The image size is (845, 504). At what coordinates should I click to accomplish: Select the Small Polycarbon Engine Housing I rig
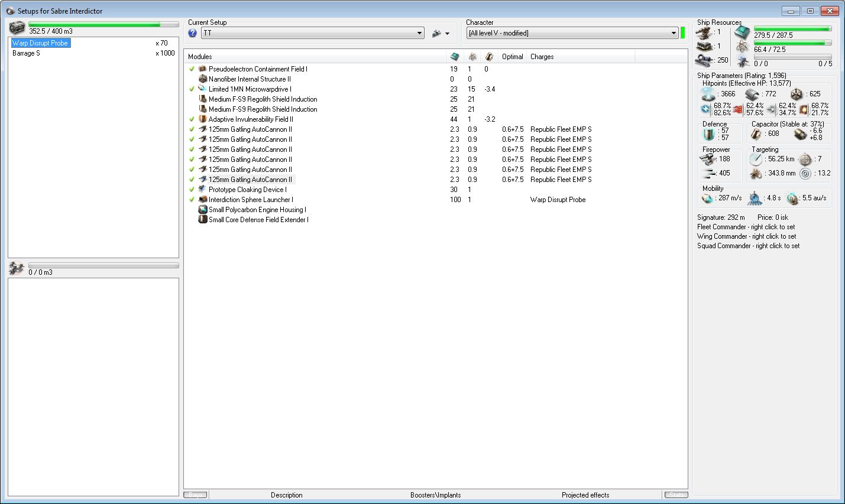click(257, 210)
